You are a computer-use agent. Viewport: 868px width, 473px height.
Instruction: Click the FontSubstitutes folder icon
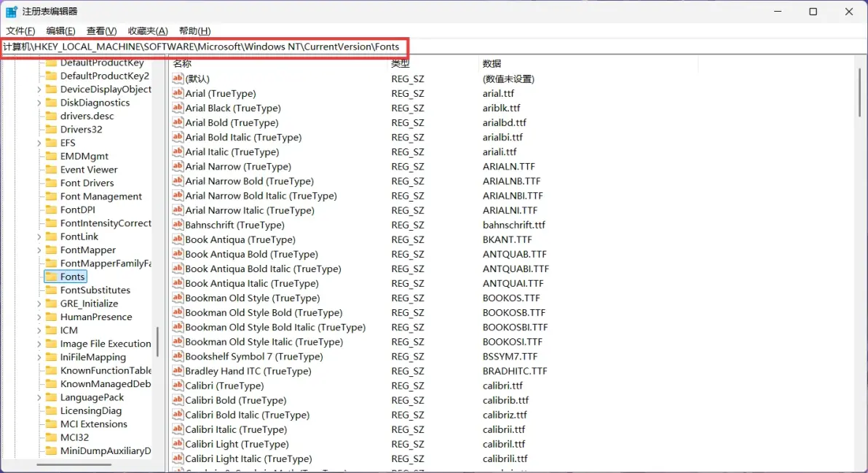(x=52, y=290)
